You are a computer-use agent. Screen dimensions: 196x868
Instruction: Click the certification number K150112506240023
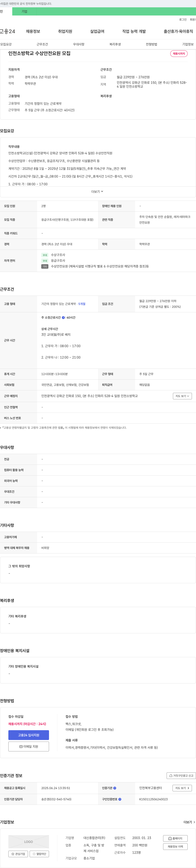(154, 799)
